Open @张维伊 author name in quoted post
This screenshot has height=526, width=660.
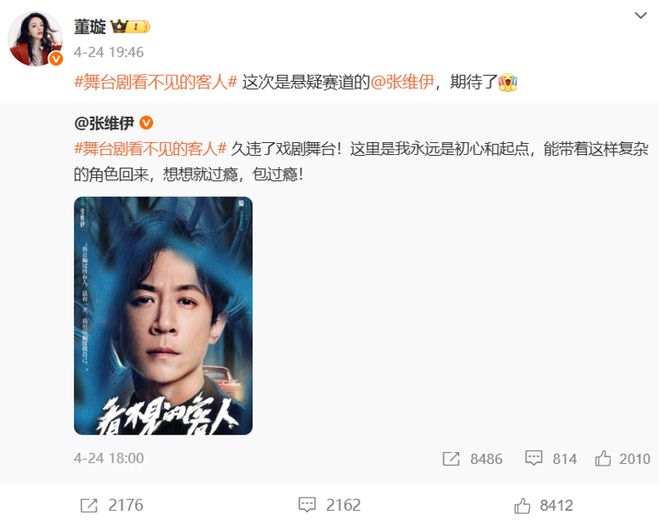tap(104, 123)
